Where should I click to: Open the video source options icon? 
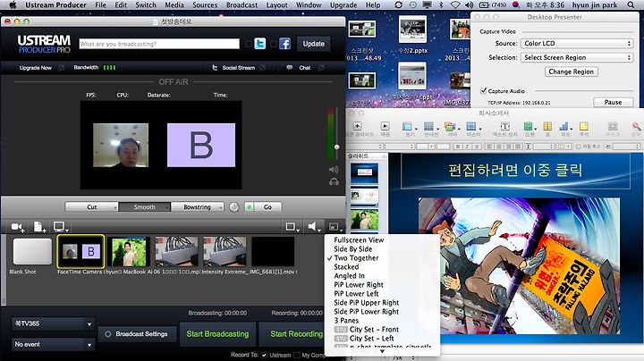pos(292,227)
